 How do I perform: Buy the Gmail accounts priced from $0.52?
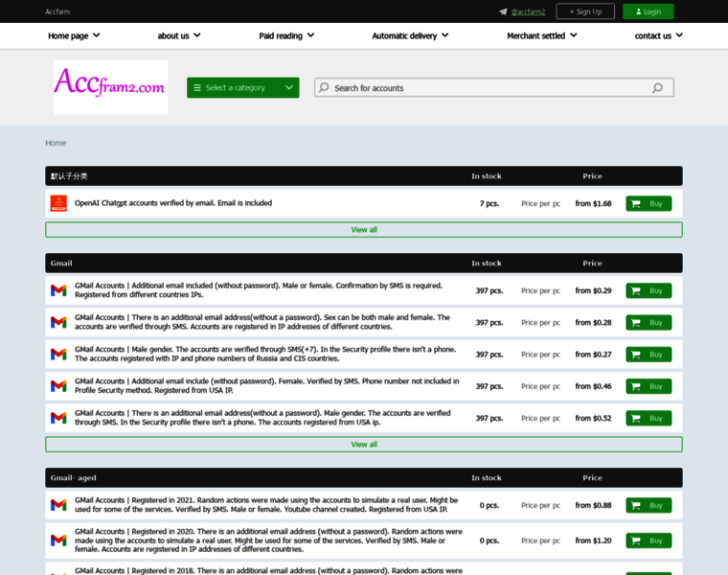tap(648, 418)
